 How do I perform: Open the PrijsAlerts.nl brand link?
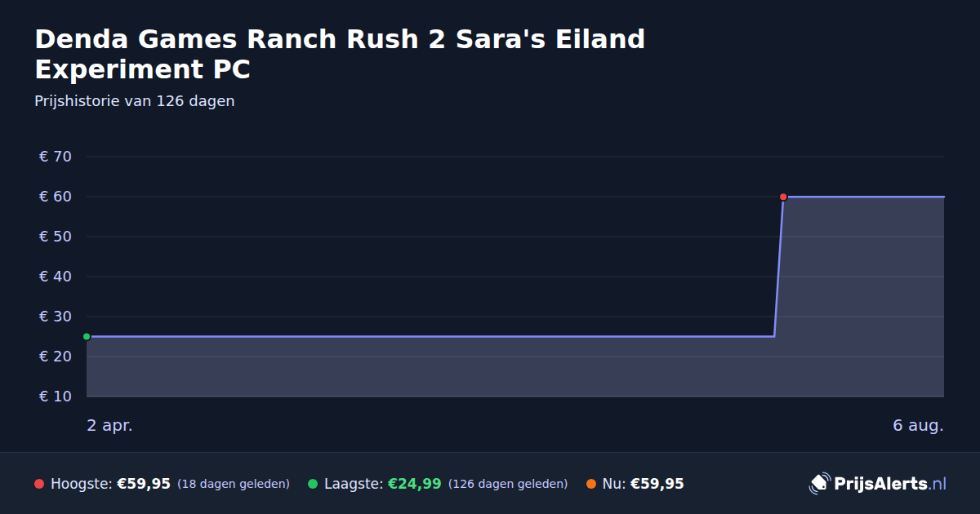click(878, 484)
